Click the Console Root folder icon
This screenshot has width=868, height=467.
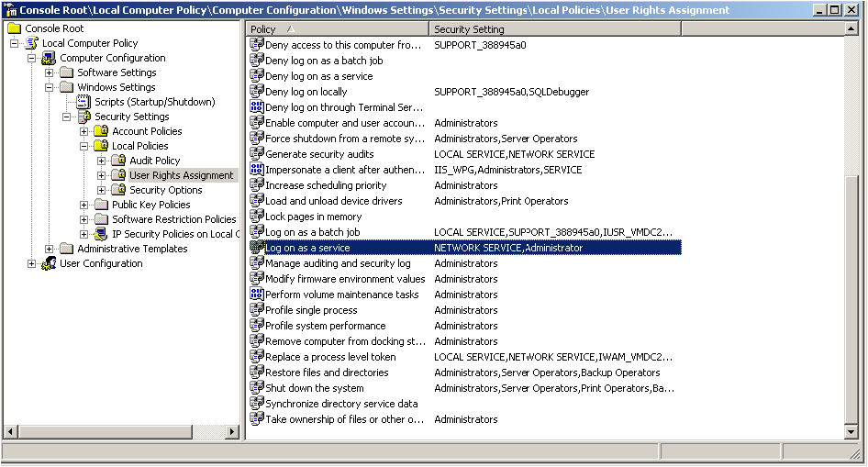(x=14, y=28)
